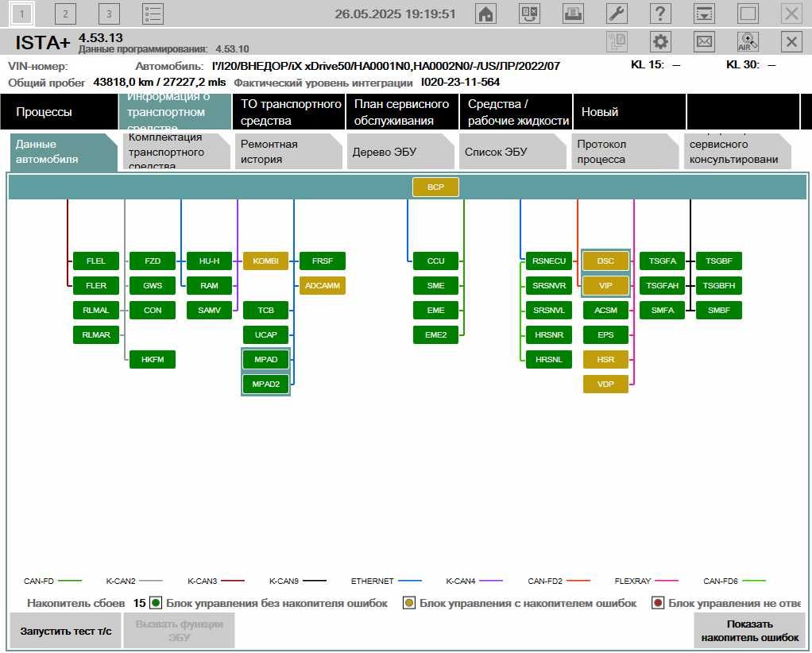This screenshot has height=653, width=812.
Task: Select the FZD control unit
Action: click(x=153, y=261)
